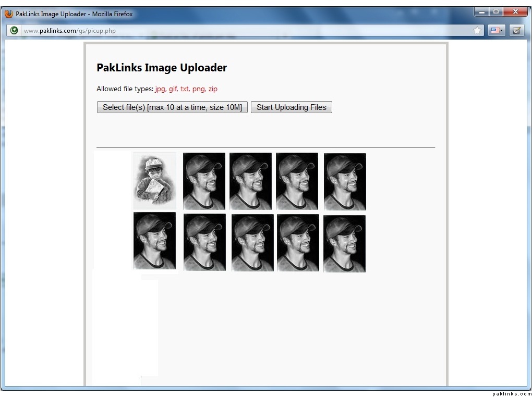
Task: Click the site identity icon in address bar
Action: (x=14, y=30)
